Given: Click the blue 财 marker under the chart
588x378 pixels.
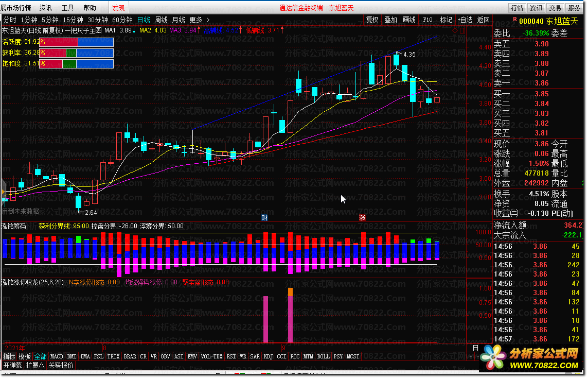Looking at the screenshot, I should pos(264,218).
